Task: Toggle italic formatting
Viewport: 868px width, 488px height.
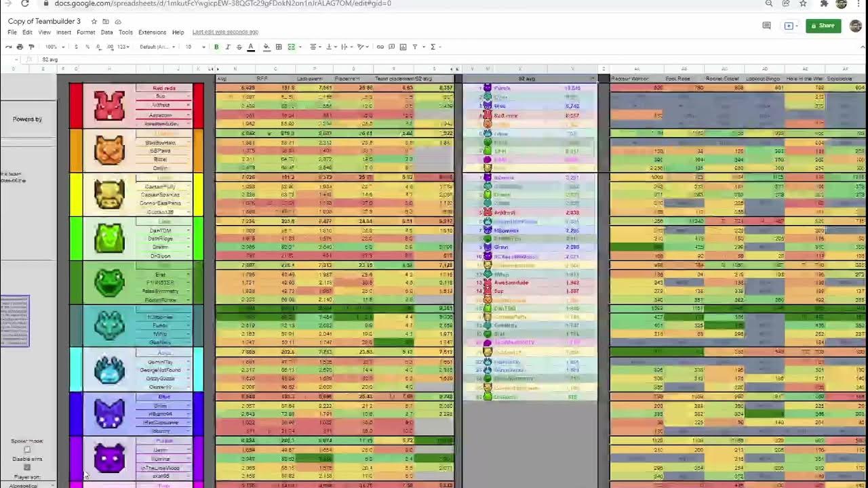Action: 228,47
